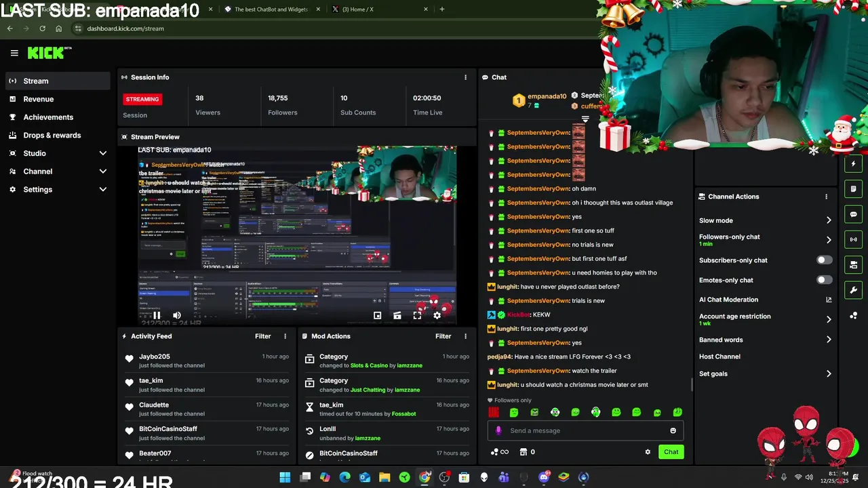
Task: Click the Fossabot moderator link
Action: coord(403,413)
